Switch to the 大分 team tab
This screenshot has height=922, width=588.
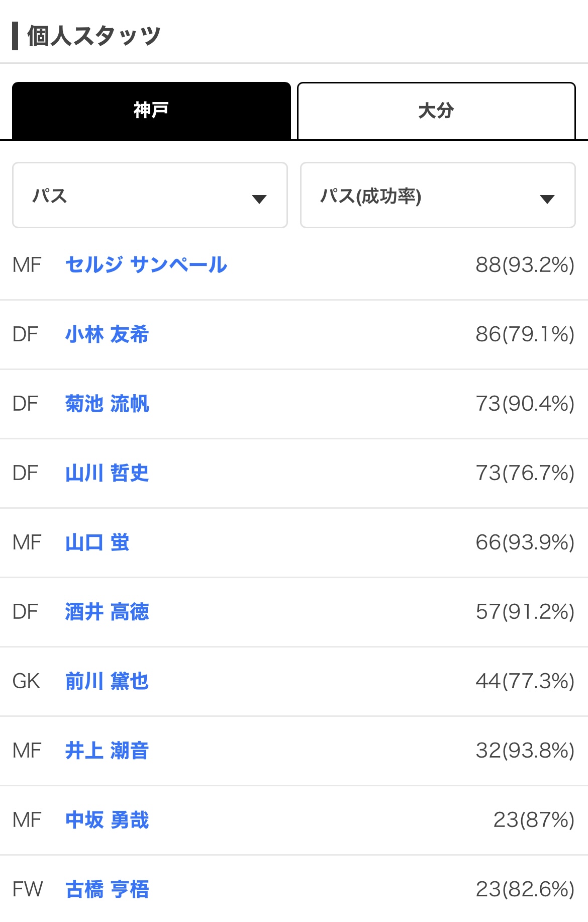pos(436,111)
